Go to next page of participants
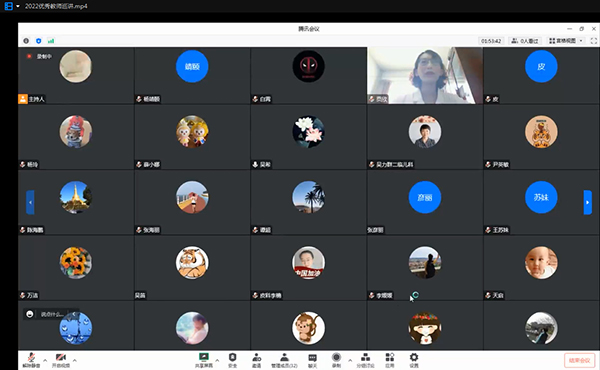 pos(587,202)
